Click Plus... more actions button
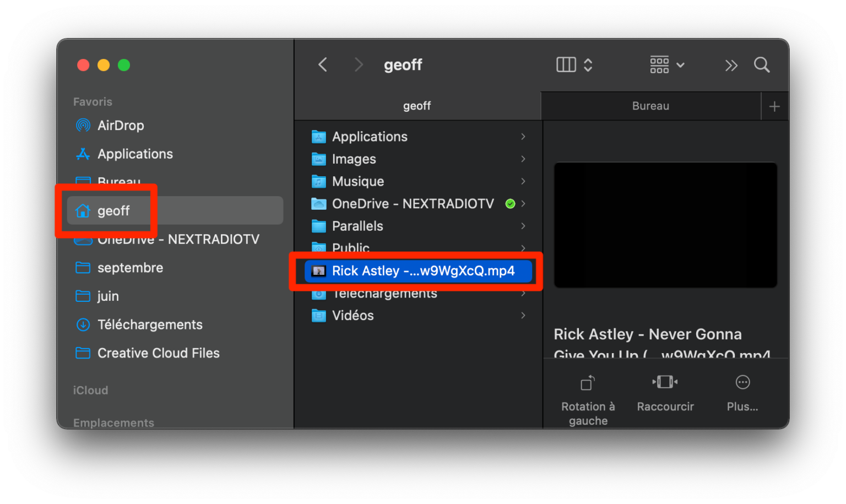Image resolution: width=846 pixels, height=504 pixels. (x=742, y=394)
